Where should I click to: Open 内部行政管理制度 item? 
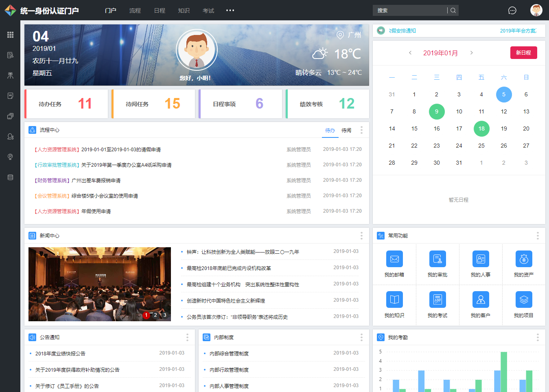229,370
